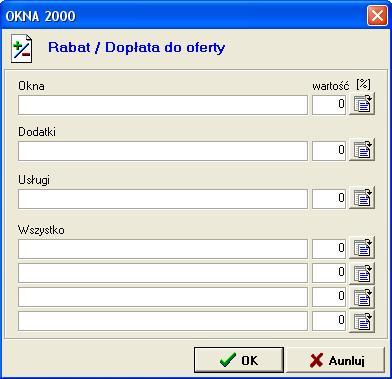Viewport: 392px width, 379px height.
Task: Open the list picker icon for Usługi
Action: pyautogui.click(x=362, y=198)
